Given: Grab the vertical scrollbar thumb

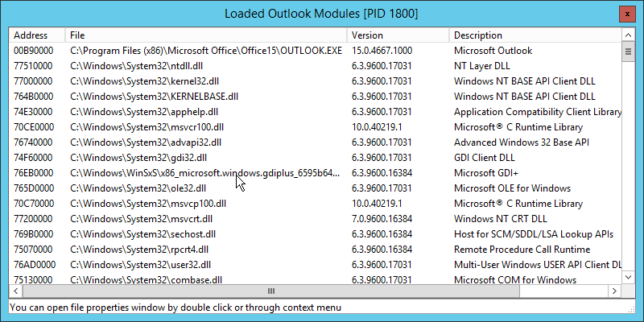Looking at the screenshot, I should pyautogui.click(x=628, y=52).
